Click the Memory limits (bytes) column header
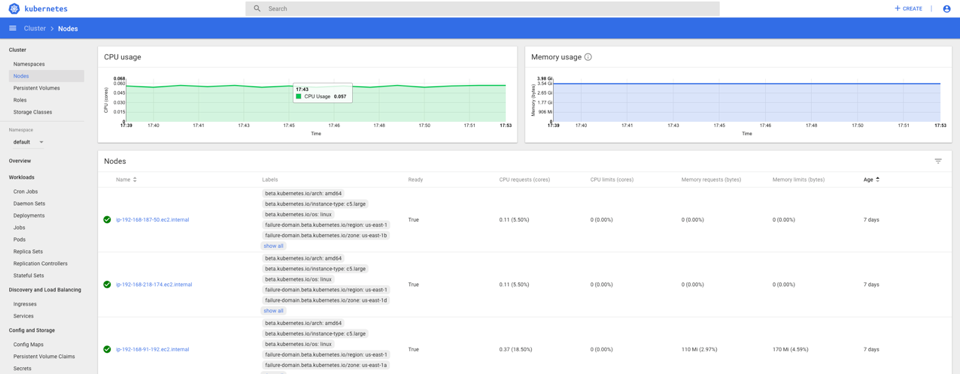 [798, 180]
